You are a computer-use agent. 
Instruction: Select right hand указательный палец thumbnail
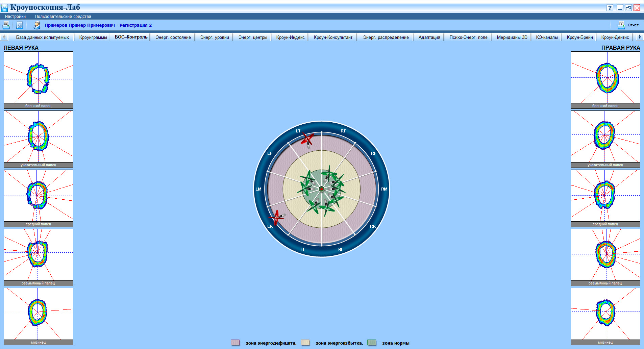click(x=605, y=139)
